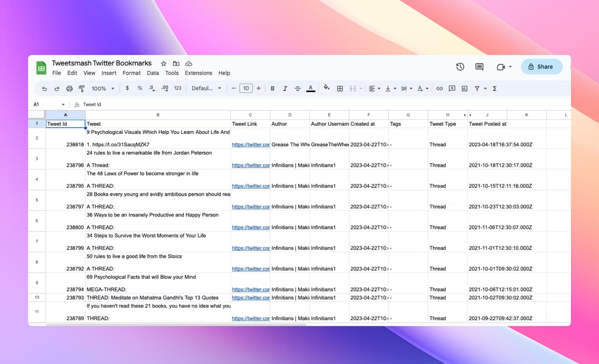Open the Format menu
The width and height of the screenshot is (599, 364).
(132, 73)
